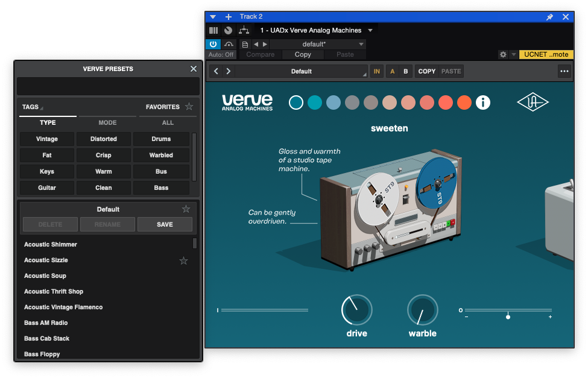
Task: Click the Verve COPY button
Action: coord(427,71)
